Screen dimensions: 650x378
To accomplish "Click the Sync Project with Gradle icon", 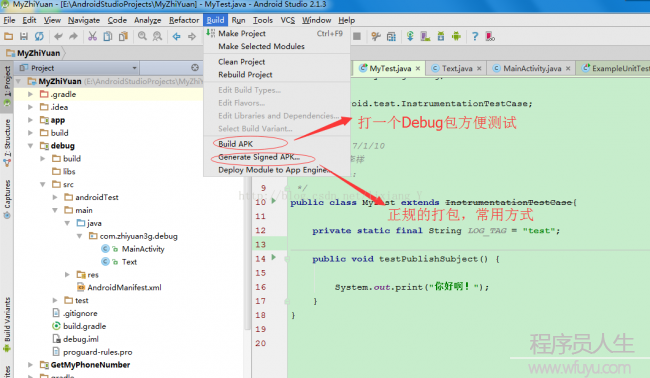I will (410, 36).
